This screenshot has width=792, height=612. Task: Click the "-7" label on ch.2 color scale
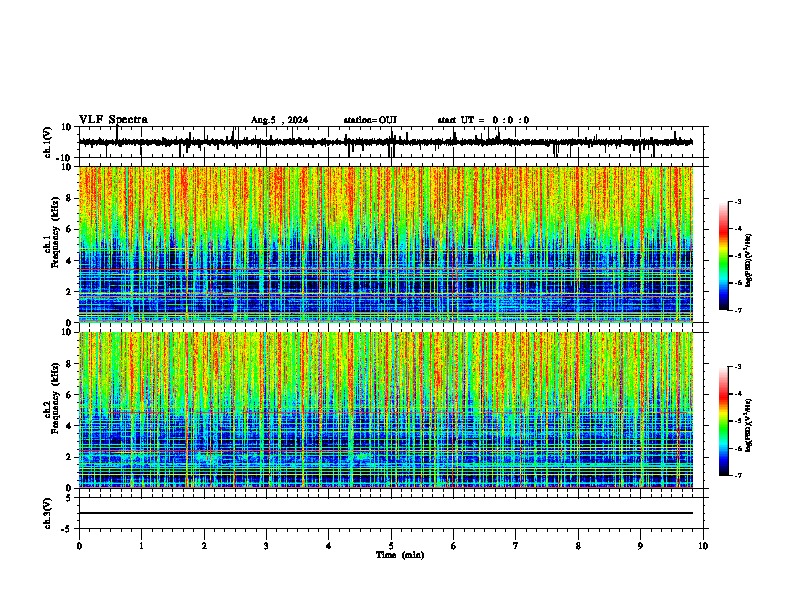(737, 476)
